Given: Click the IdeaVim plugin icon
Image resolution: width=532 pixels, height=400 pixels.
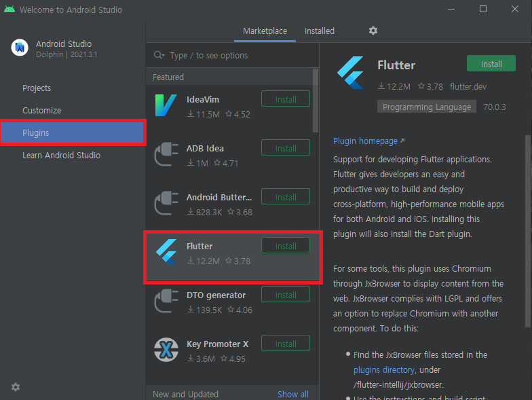Looking at the screenshot, I should 166,105.
